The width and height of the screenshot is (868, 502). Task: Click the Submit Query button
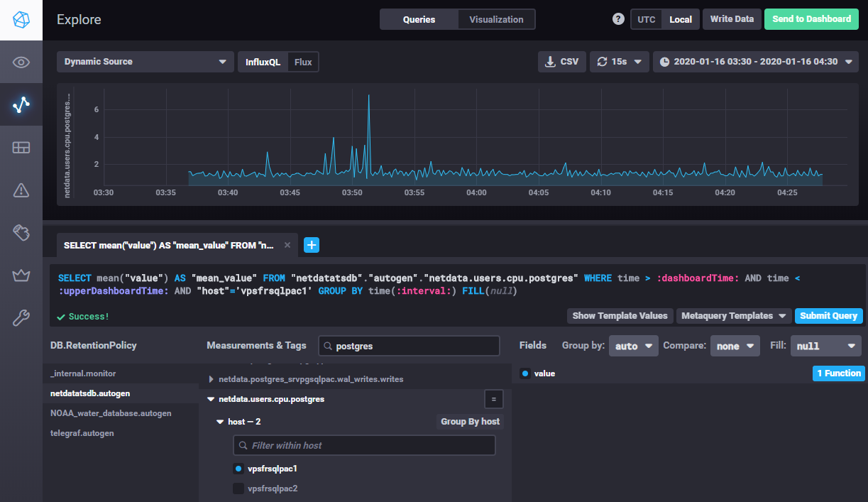(x=828, y=316)
